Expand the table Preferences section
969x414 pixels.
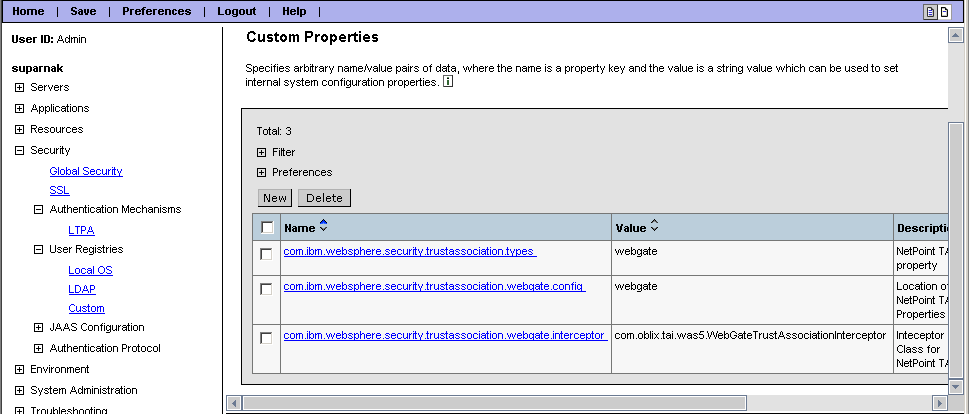click(262, 173)
